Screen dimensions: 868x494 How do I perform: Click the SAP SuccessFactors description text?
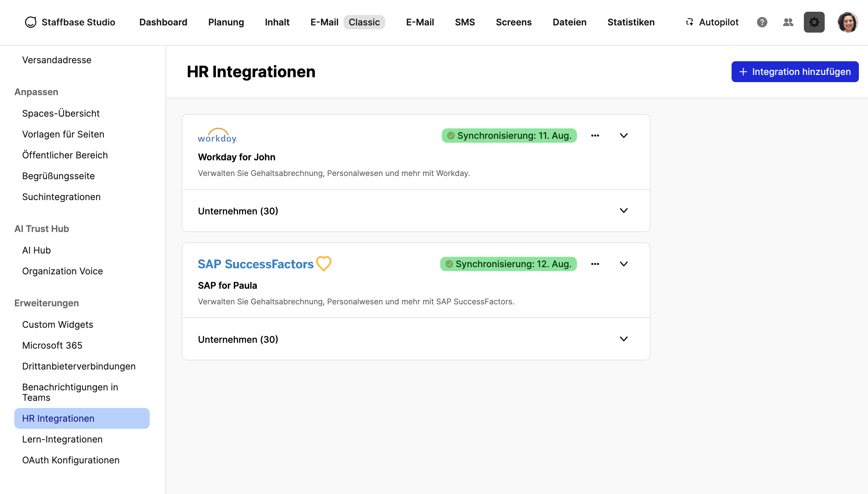pos(356,302)
